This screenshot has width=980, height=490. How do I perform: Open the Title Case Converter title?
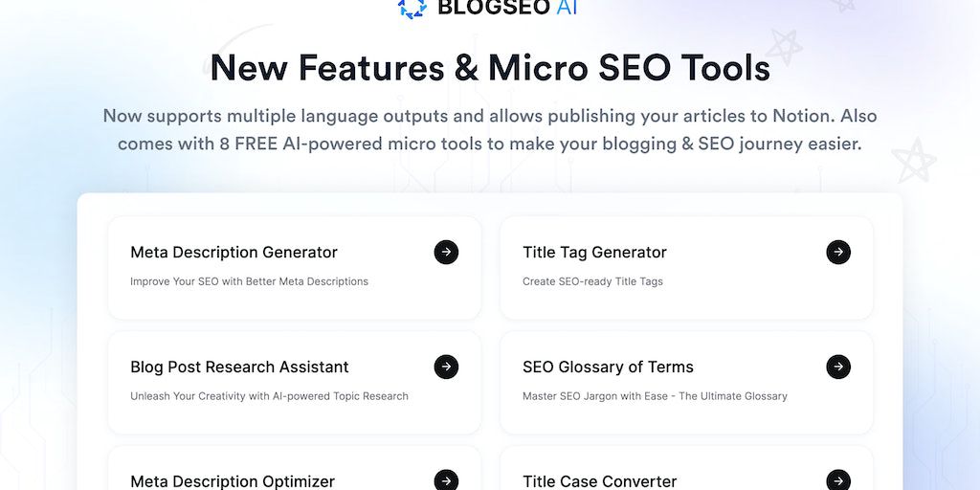(599, 481)
